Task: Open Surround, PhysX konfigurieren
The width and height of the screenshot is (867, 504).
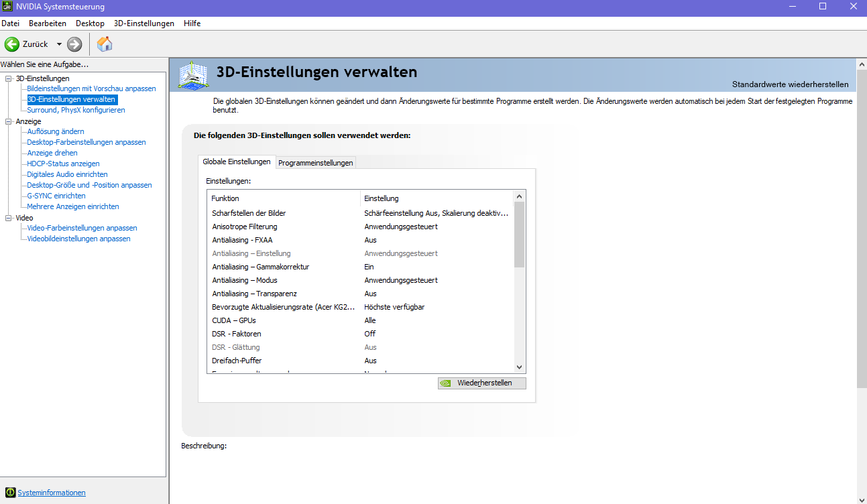Action: pos(76,110)
